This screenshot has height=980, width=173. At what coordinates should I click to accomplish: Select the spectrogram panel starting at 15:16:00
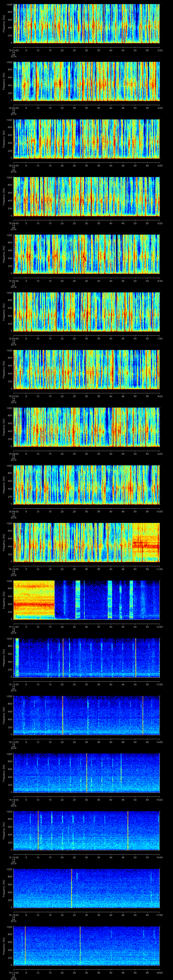(x=87, y=888)
